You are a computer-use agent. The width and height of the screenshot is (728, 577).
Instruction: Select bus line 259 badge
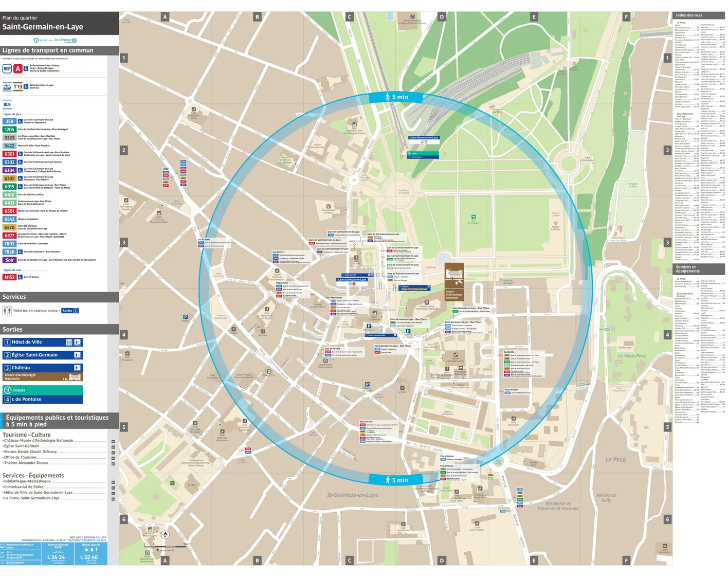10,121
